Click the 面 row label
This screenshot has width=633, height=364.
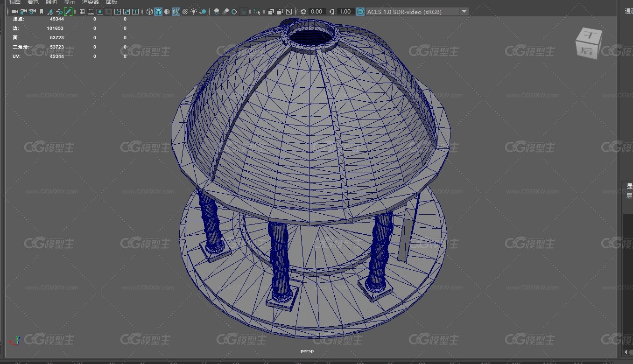pos(15,38)
